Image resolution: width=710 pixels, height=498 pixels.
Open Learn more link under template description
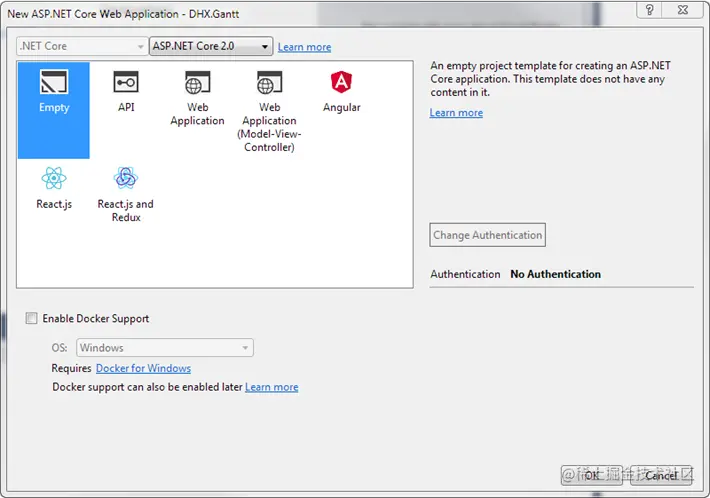[456, 113]
